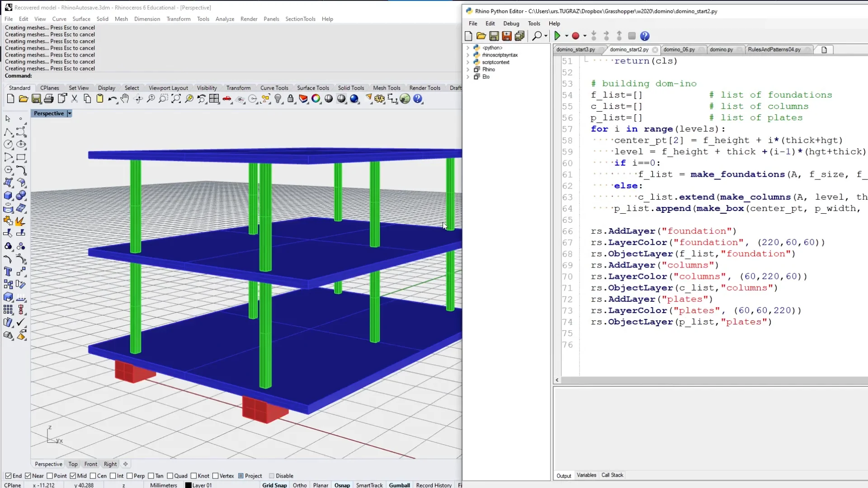Switch to the Solid Tools toolbar tab
868x488 pixels.
click(x=351, y=88)
